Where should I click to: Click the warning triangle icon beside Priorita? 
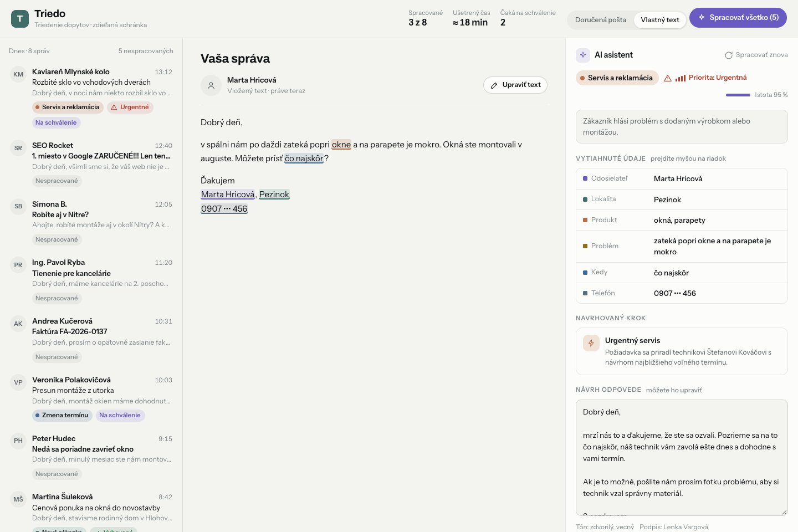point(668,78)
